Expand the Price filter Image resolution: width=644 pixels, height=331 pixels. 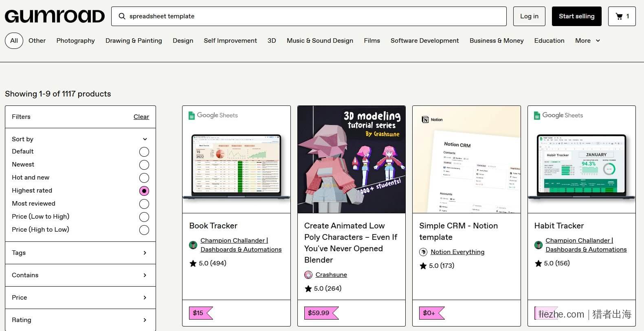click(x=80, y=298)
